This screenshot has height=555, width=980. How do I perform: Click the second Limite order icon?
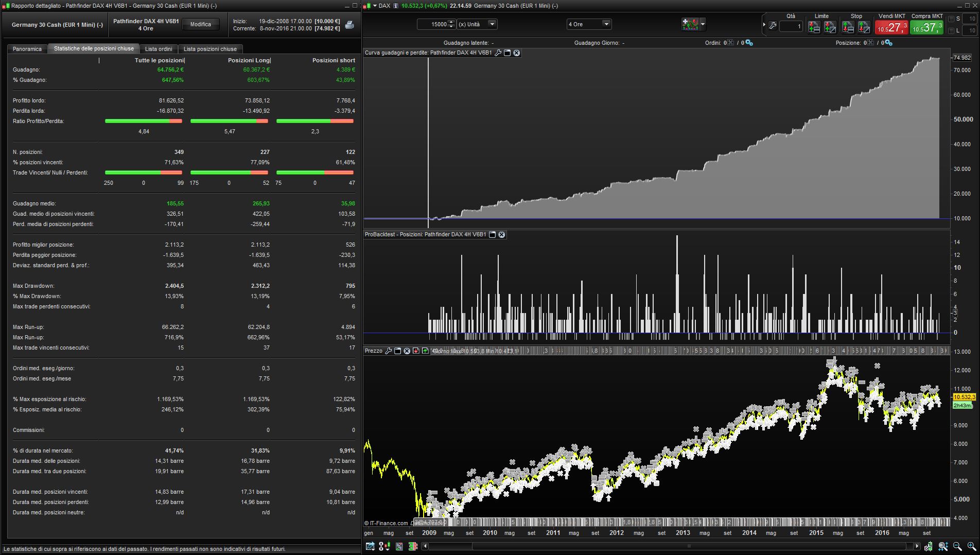point(830,27)
